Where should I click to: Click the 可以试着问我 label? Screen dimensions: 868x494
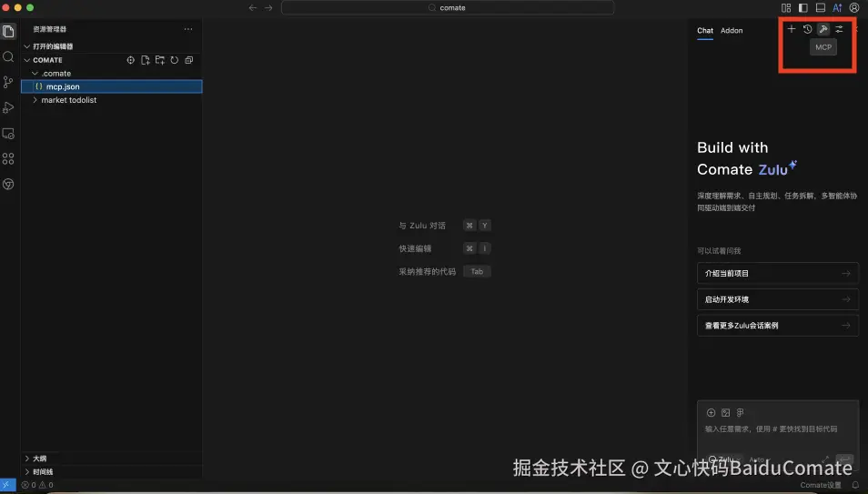[719, 251]
